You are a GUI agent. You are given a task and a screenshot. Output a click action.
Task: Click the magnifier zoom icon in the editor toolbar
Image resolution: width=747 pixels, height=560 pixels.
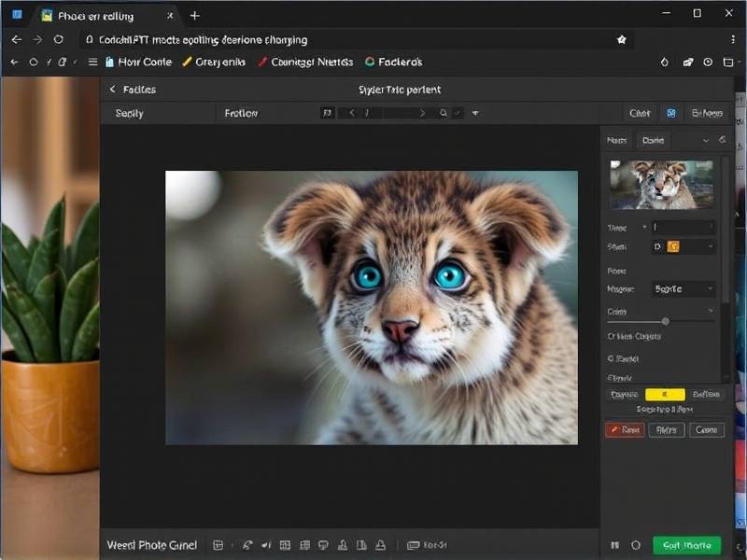444,113
